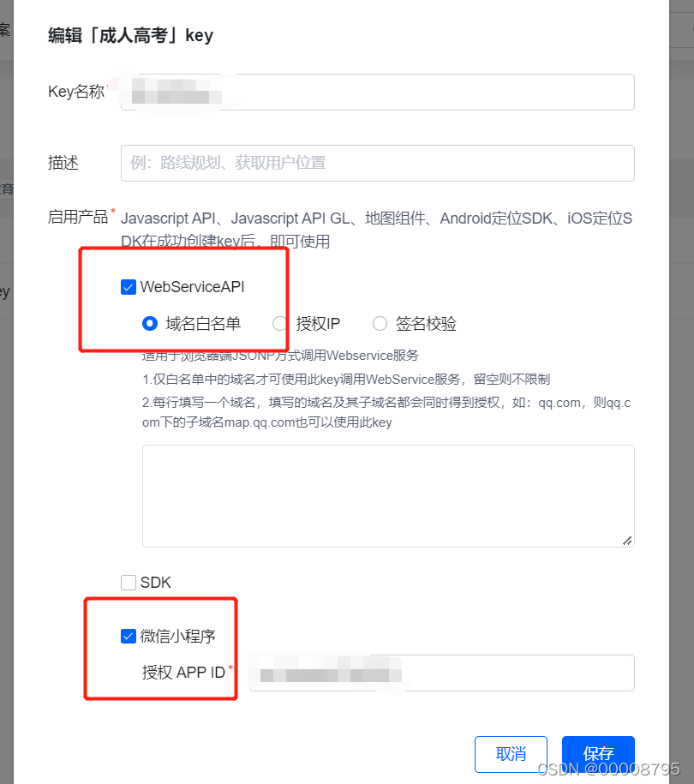Click the JSONP usage hint text line
Screen dimensions: 694x784
[x=280, y=356]
